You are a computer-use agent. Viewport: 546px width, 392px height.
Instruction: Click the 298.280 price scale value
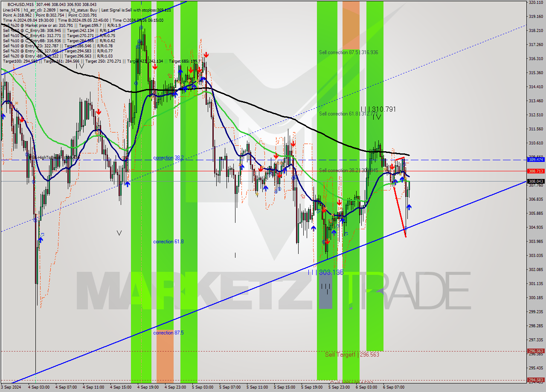535,326
